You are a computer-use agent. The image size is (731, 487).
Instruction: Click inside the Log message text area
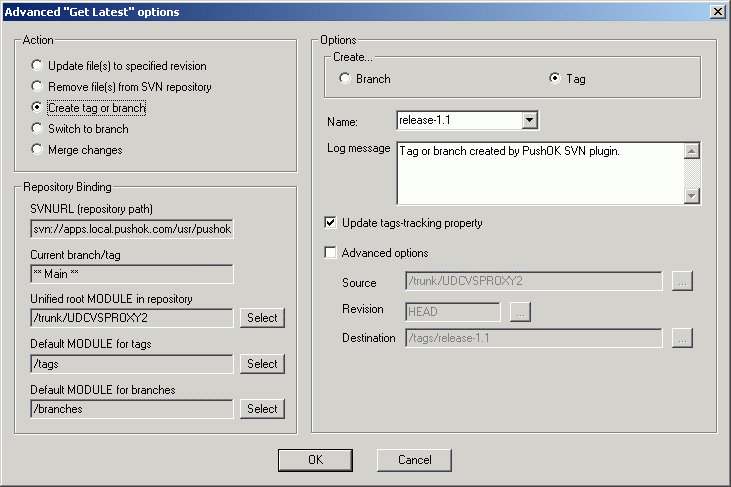(x=541, y=173)
